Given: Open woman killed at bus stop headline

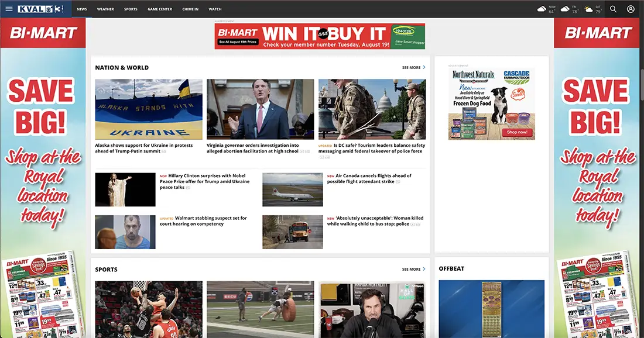Looking at the screenshot, I should tap(375, 221).
